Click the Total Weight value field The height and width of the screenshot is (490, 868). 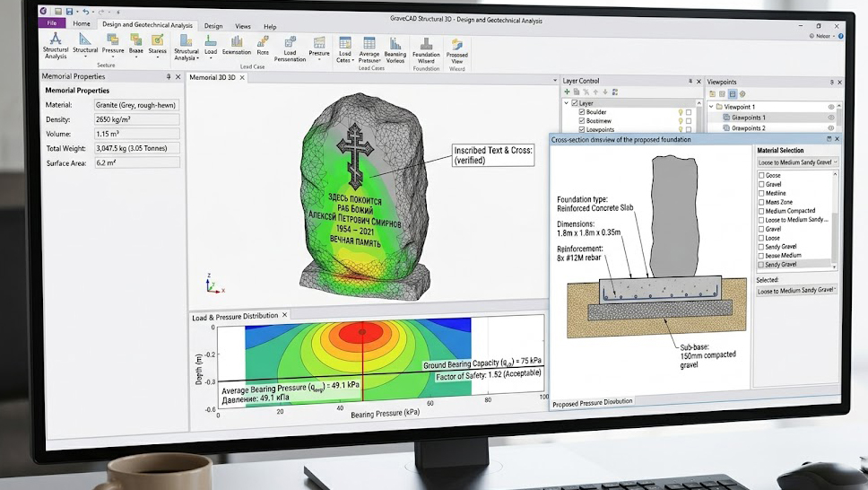(136, 148)
